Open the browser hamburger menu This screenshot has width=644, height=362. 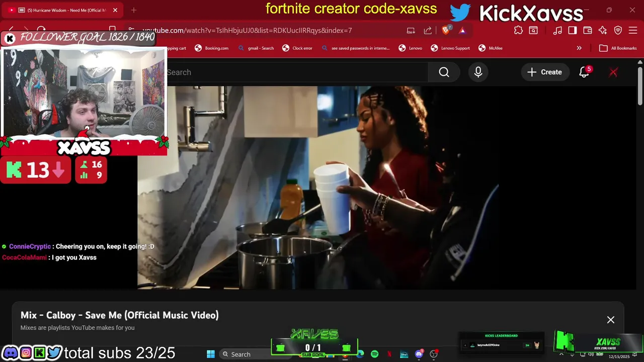point(633,30)
